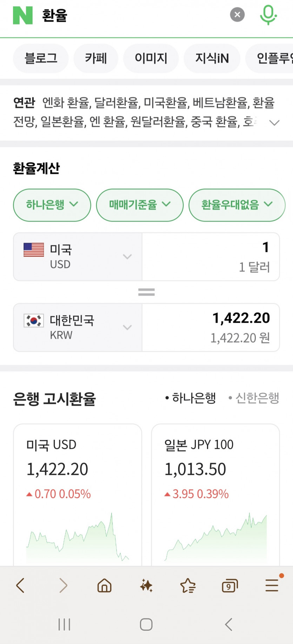Switch bank rates to 하나은행

coord(191,398)
